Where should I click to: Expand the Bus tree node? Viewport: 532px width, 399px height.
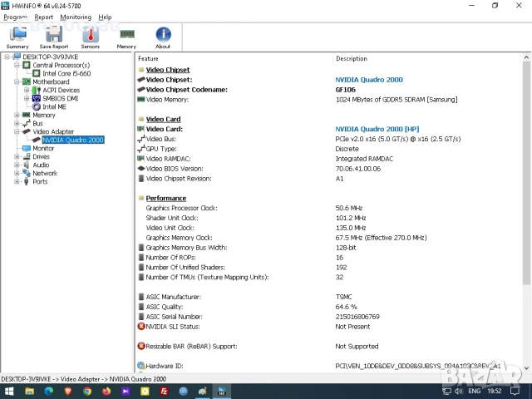click(17, 123)
